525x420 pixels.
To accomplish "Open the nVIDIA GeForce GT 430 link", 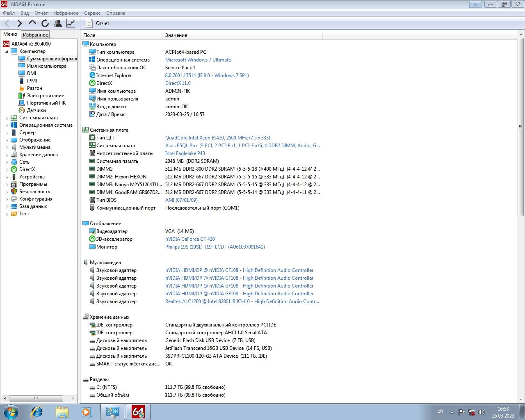I will point(190,239).
